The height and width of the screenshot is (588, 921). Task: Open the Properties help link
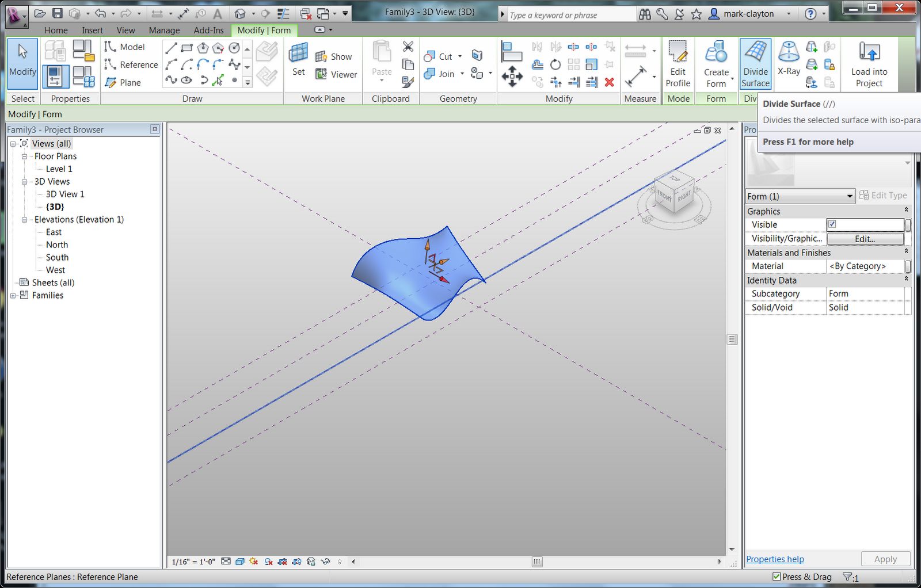coord(775,559)
